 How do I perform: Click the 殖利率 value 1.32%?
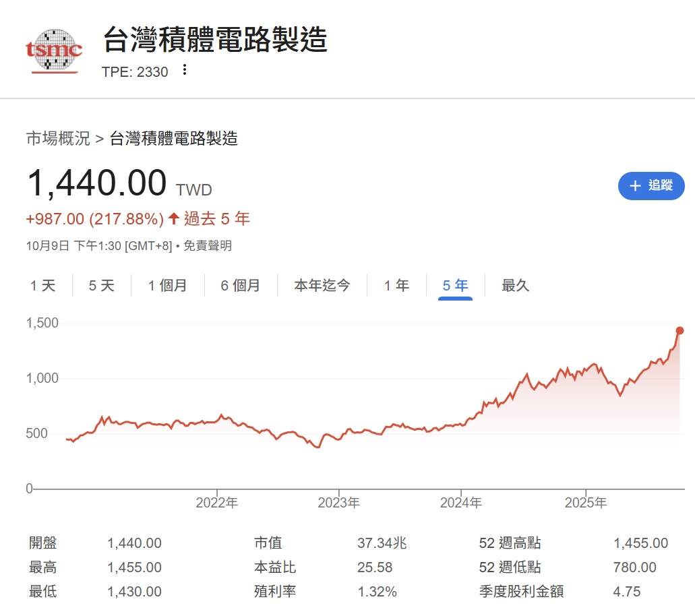pyautogui.click(x=377, y=592)
